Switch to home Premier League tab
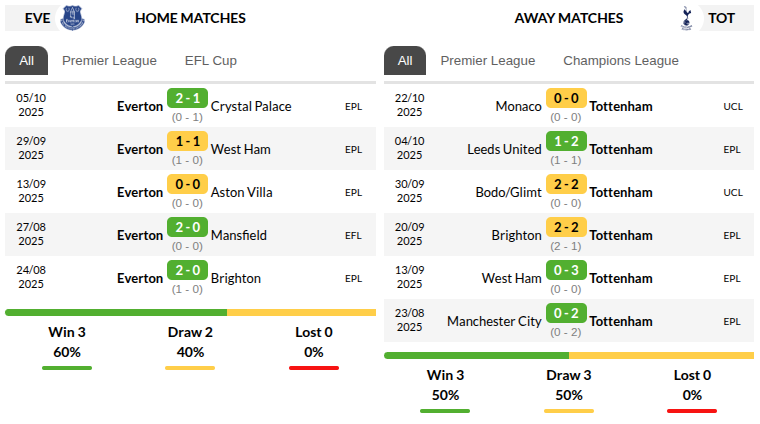 (x=109, y=60)
